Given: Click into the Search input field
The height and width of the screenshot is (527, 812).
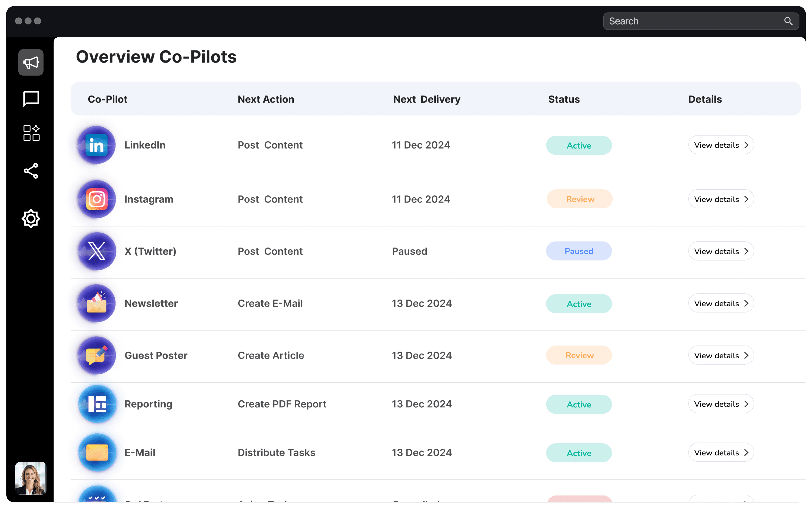Looking at the screenshot, I should (682, 21).
